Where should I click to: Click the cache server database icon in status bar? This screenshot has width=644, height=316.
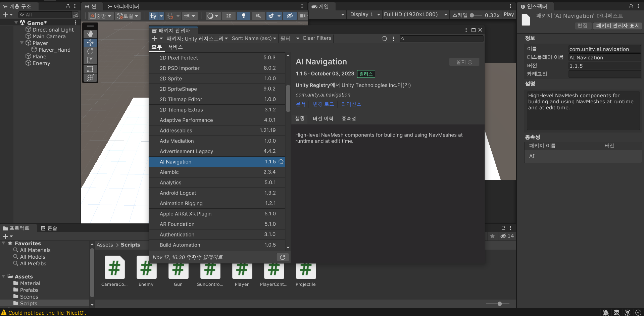(x=616, y=312)
